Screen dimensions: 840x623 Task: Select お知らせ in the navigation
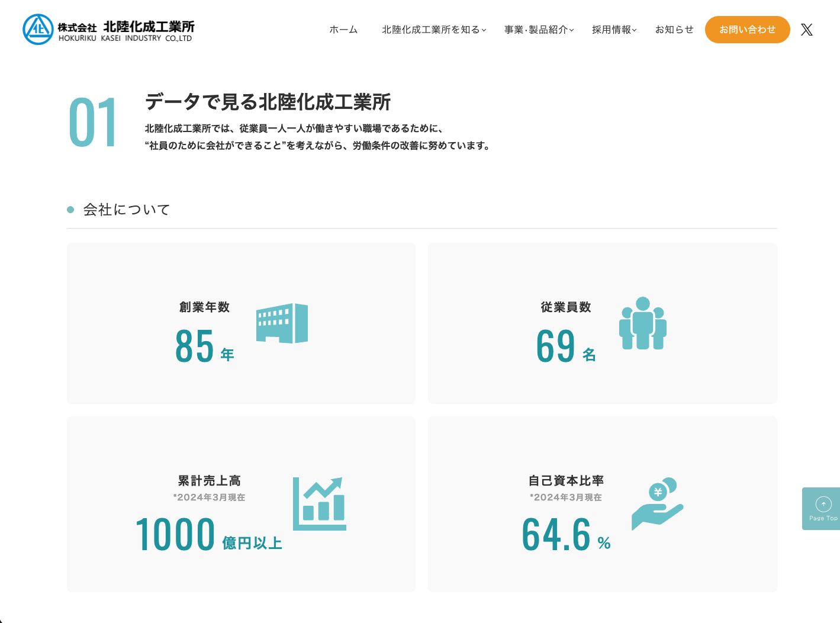(x=674, y=30)
